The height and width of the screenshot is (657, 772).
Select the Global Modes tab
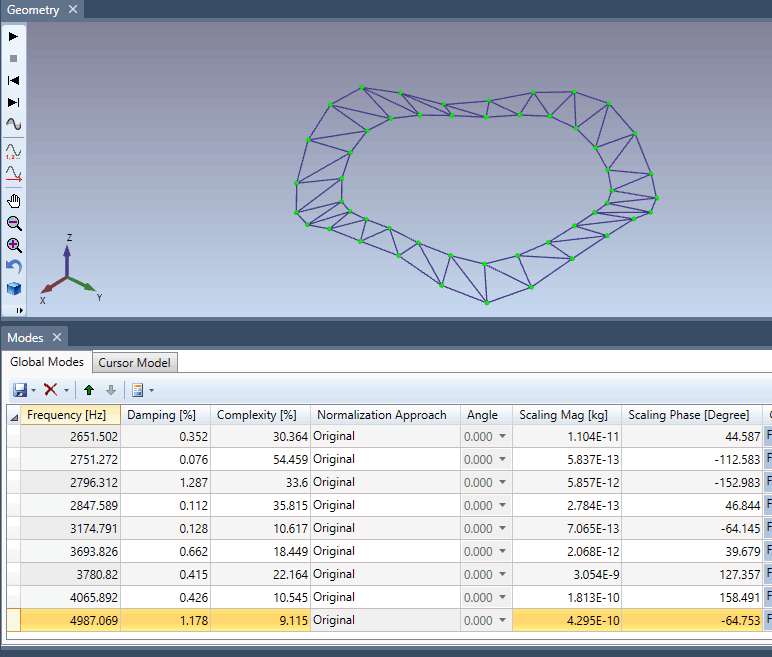[47, 362]
